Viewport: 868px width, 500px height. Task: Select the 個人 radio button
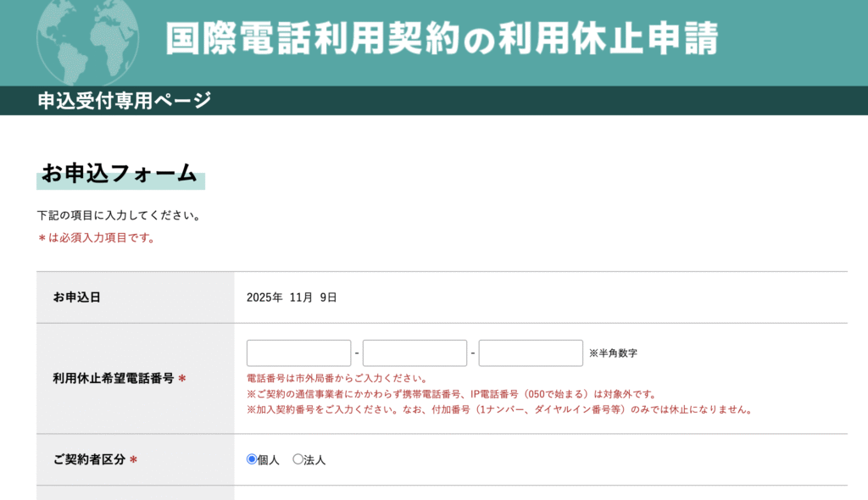point(252,459)
